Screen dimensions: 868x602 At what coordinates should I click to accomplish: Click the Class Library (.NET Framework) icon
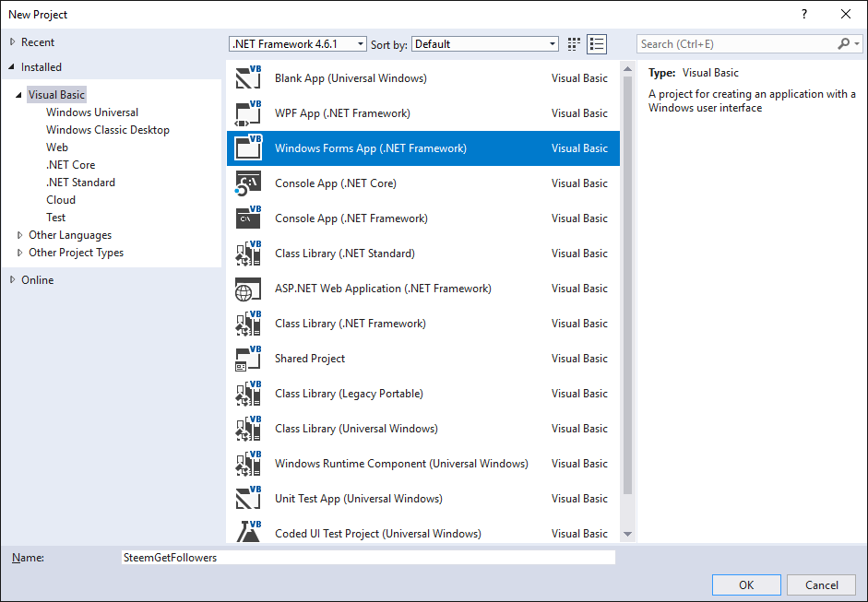click(x=248, y=324)
